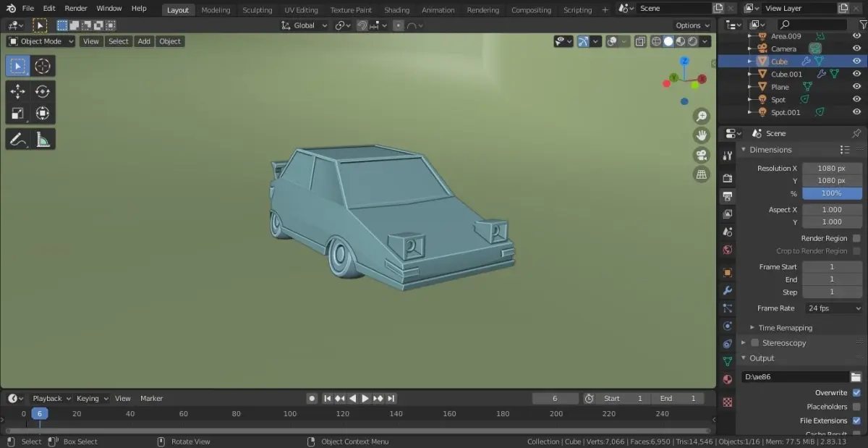Open the File menu
Viewport: 868px width, 448px height.
point(28,9)
